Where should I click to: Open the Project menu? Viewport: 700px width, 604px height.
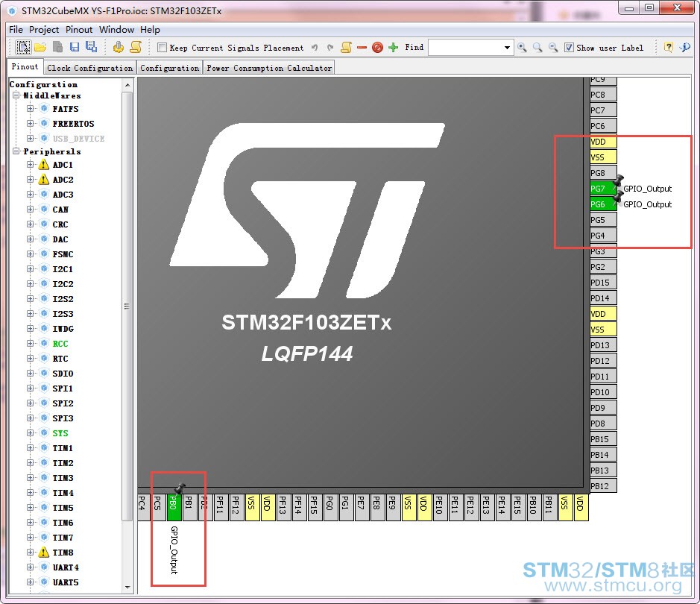point(44,30)
